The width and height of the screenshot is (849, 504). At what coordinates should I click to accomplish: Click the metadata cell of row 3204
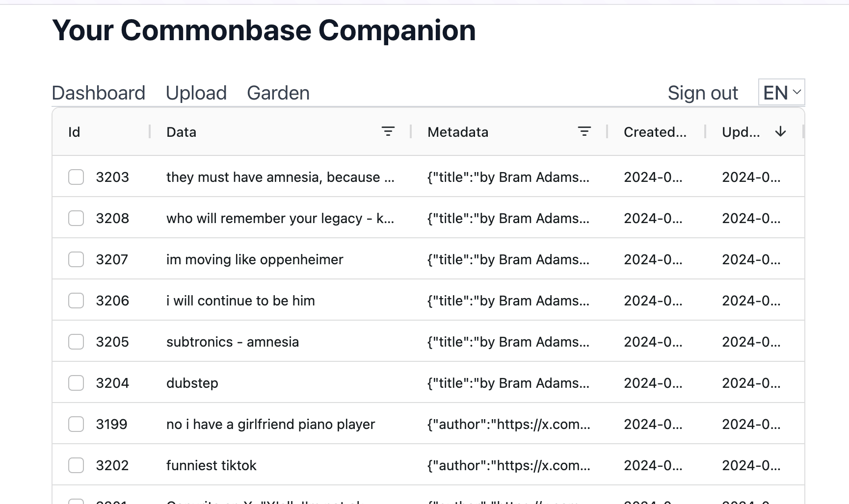click(x=508, y=383)
